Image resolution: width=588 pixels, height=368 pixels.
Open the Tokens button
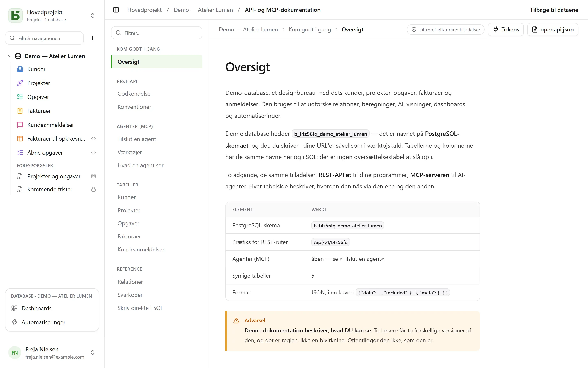pos(506,29)
